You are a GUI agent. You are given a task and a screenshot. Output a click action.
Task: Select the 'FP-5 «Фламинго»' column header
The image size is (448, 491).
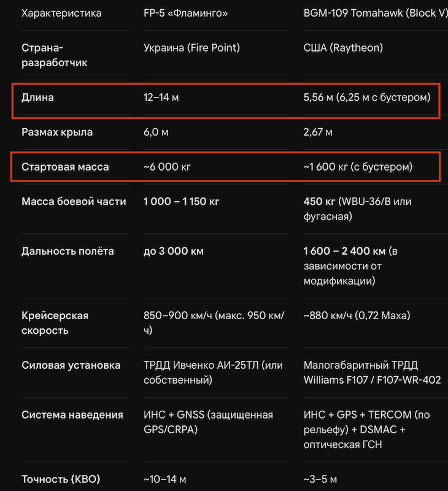pyautogui.click(x=186, y=13)
